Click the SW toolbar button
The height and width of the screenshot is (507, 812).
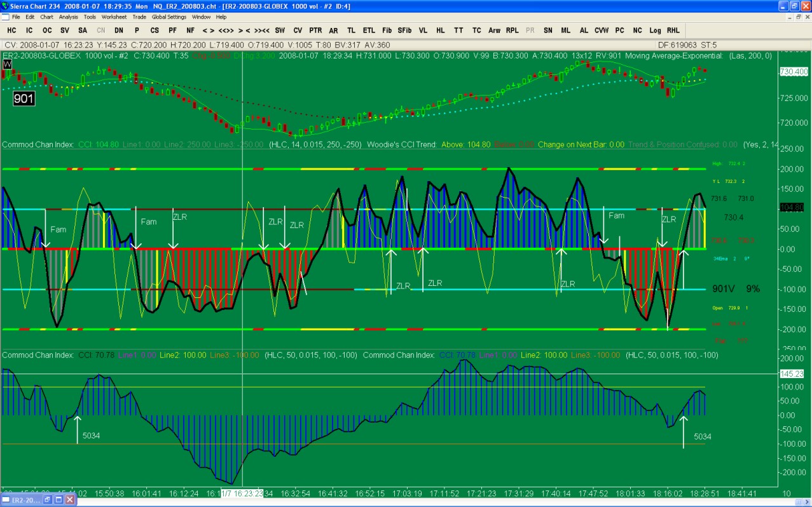(x=280, y=30)
